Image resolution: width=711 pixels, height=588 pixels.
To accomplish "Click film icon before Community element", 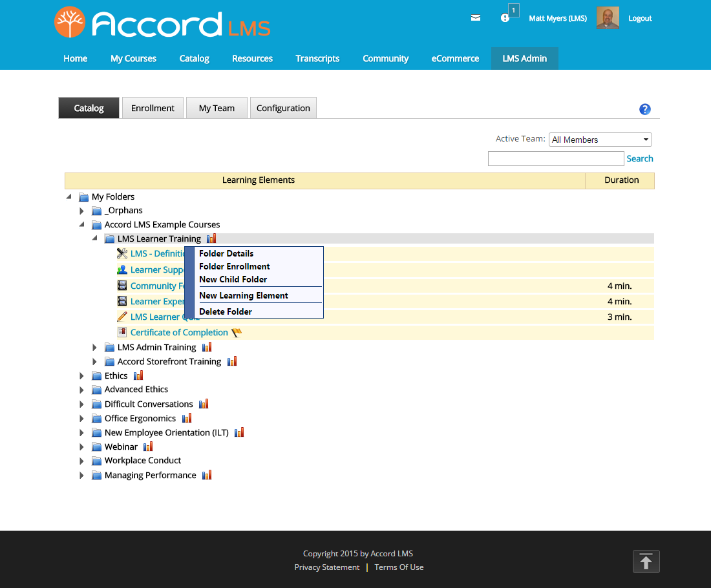I will pyautogui.click(x=122, y=286).
